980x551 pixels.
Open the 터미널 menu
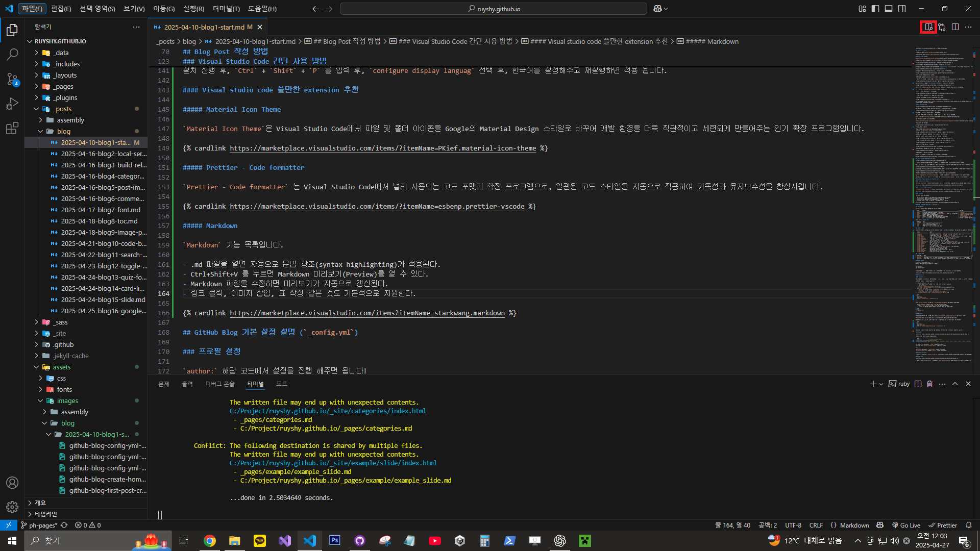point(227,9)
